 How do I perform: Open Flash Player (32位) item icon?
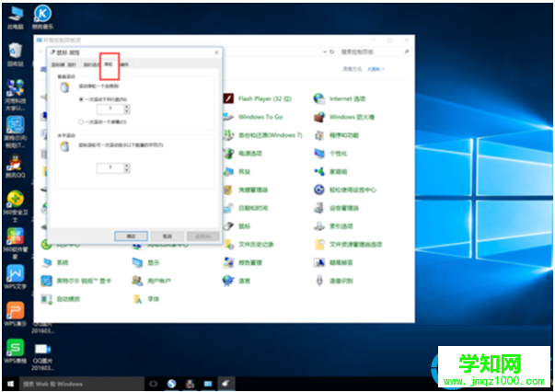[x=228, y=98]
